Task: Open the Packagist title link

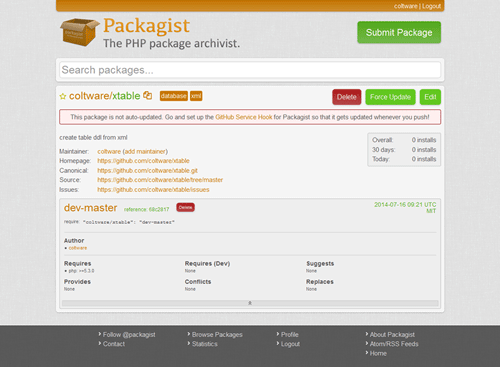Action: tap(146, 25)
